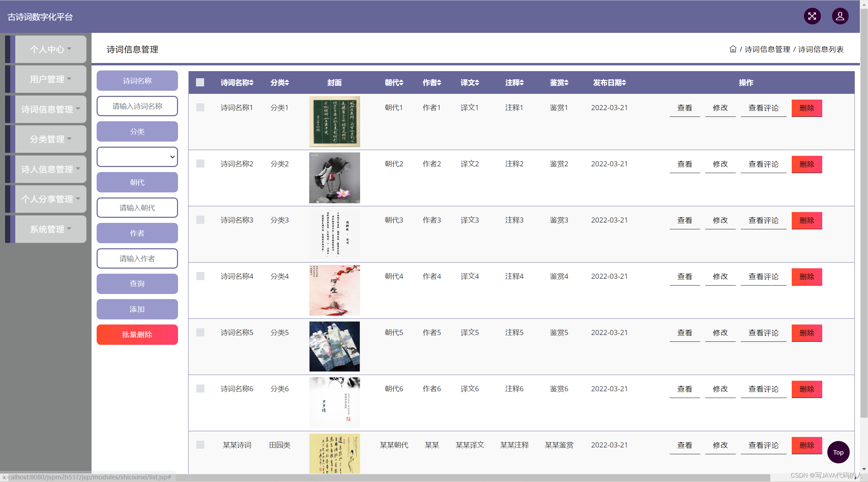Click the Top scroll-to-top circle
Screen dimensions: 868x482
pyautogui.click(x=838, y=452)
